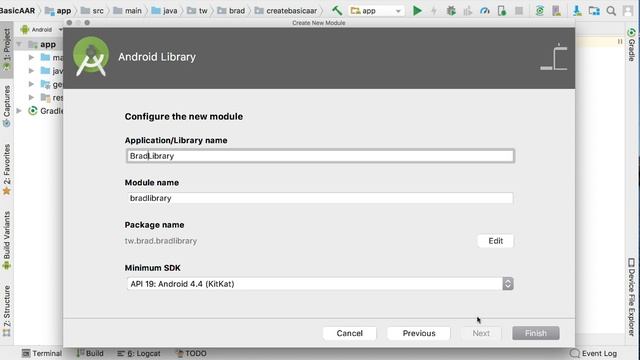The image size is (640, 360).
Task: Click the Finish button
Action: tap(536, 333)
